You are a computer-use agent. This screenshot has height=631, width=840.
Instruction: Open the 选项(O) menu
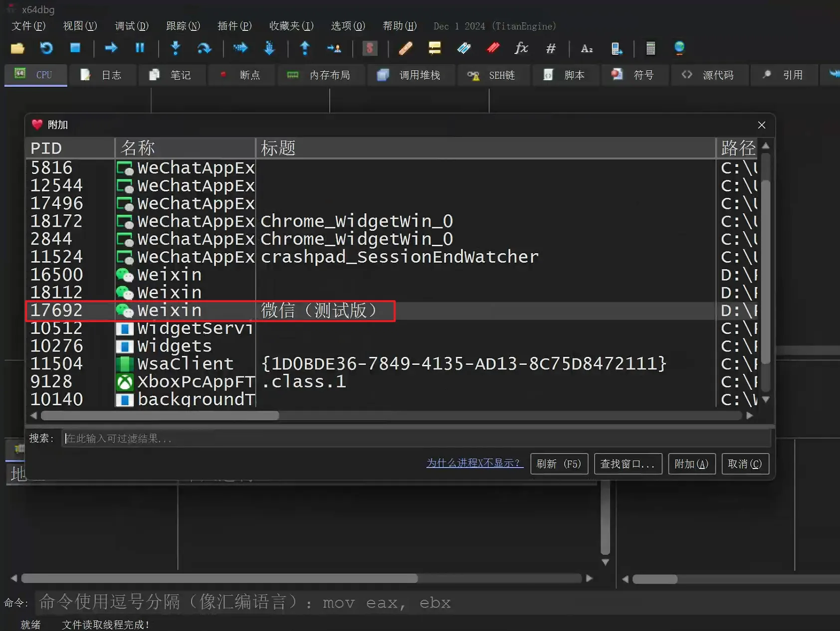pos(348,26)
